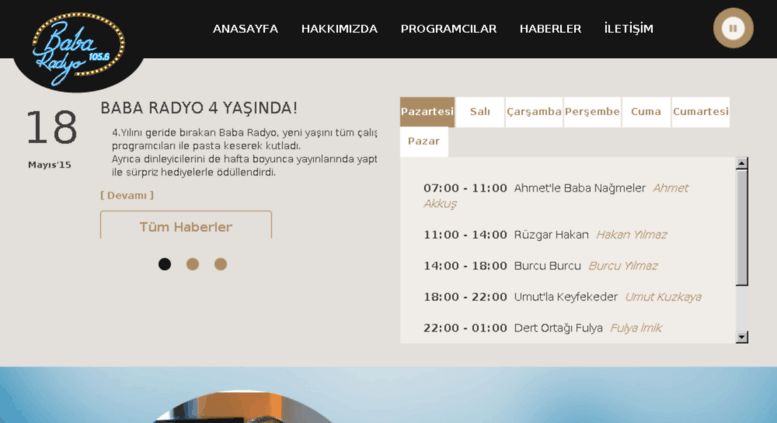Click the circular photo thumbnail below
Screen dimensions: 777x423
[x=243, y=407]
